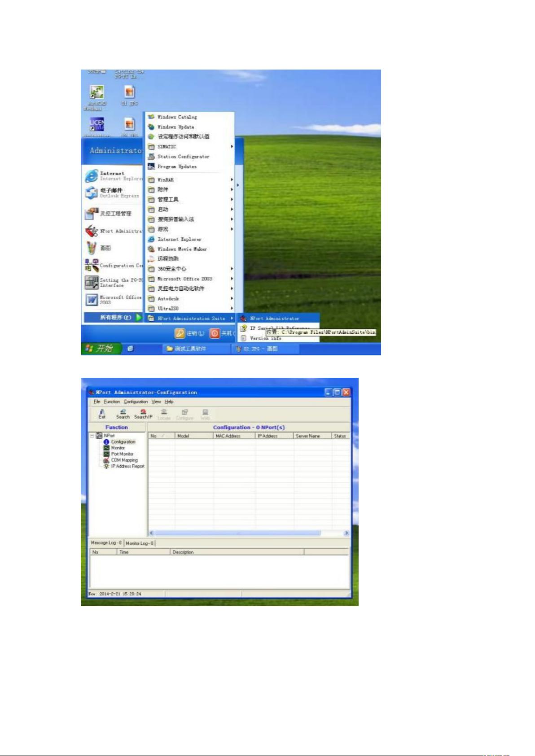Image resolution: width=535 pixels, height=756 pixels.
Task: Open Internet Explorer in All Programs list
Action: pos(190,239)
